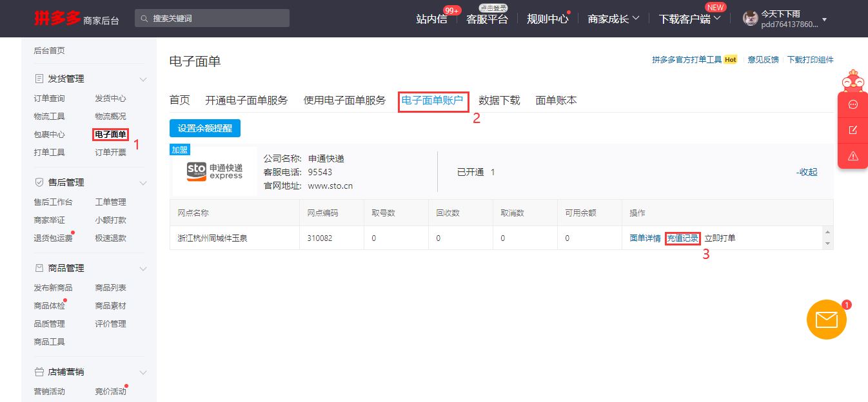The image size is (868, 402).
Task: Open 客服平台 in the top bar
Action: point(488,19)
